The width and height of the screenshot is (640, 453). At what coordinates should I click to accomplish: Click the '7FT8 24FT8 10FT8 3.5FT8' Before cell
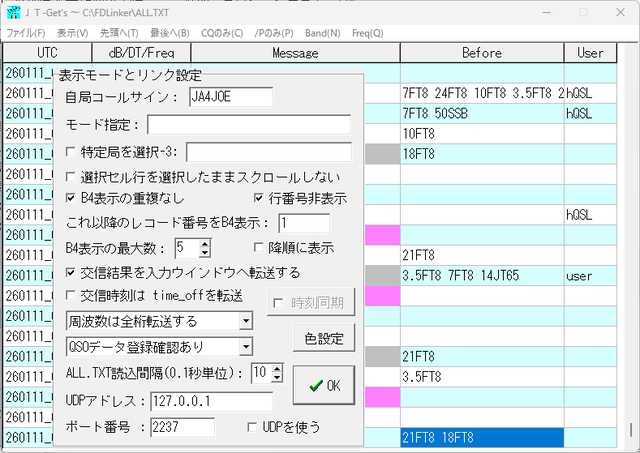click(x=482, y=93)
